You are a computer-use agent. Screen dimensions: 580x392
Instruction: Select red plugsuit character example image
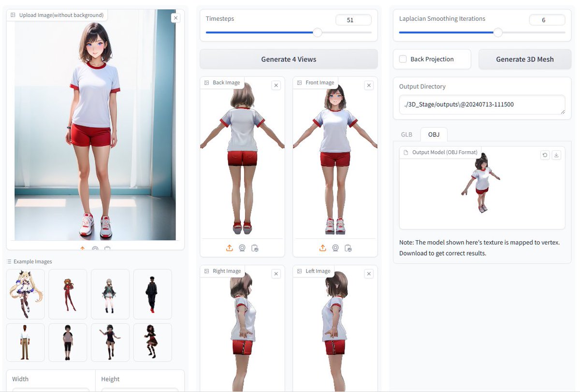[x=68, y=294]
